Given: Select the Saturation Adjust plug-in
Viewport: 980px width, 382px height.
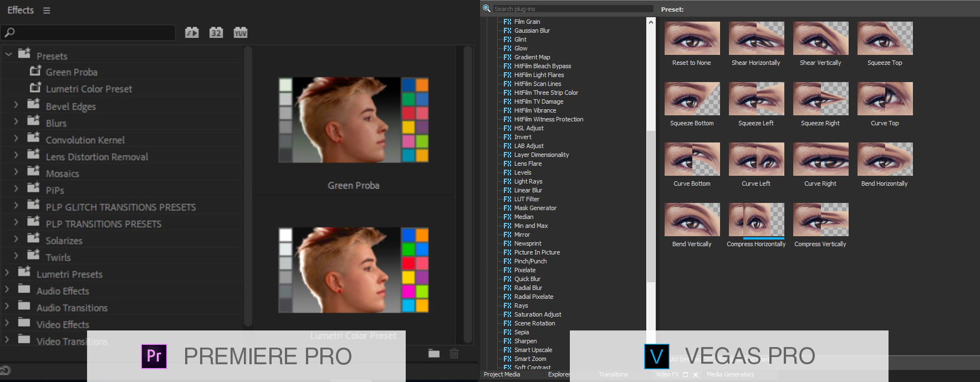Looking at the screenshot, I should 538,314.
